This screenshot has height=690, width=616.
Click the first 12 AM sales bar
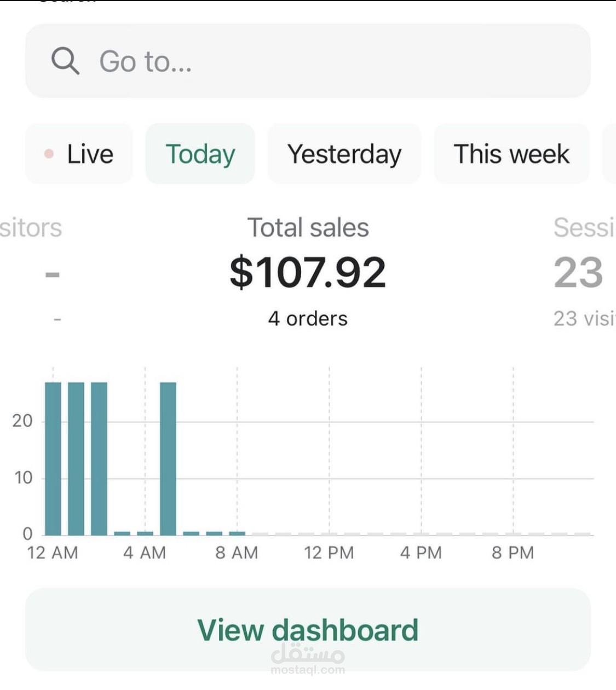click(53, 459)
